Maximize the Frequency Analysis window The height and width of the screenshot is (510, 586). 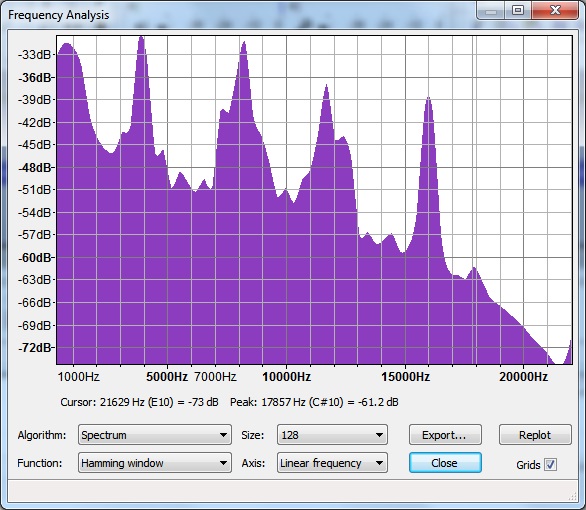tap(518, 10)
